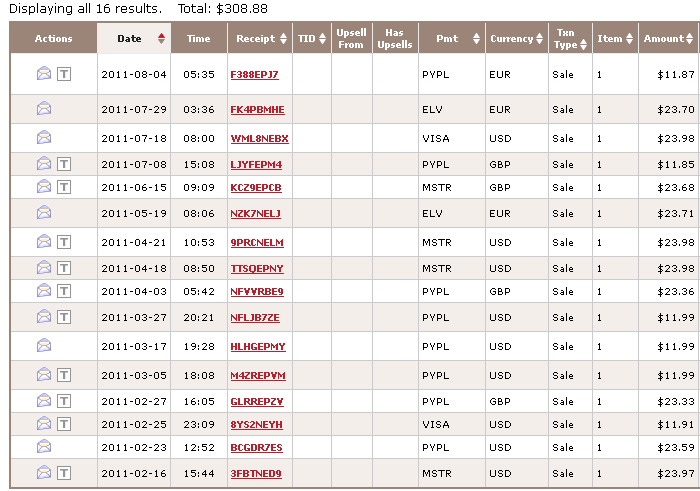Open receipt link FK4PBMHE

[x=257, y=109]
